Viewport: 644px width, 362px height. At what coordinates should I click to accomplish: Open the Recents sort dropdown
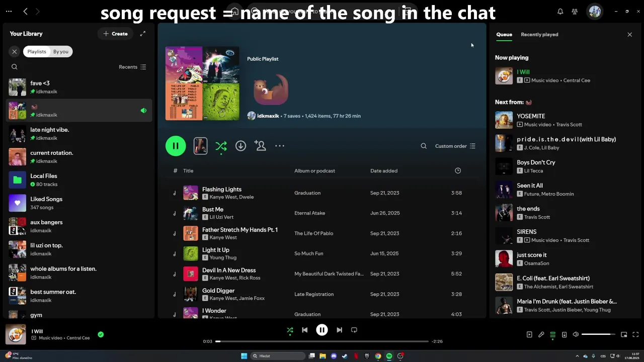click(x=132, y=67)
